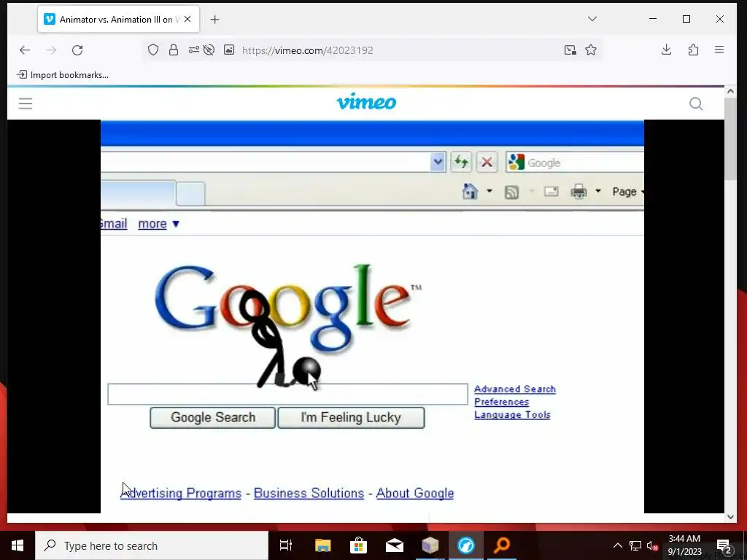Image resolution: width=747 pixels, height=560 pixels.
Task: Open Task View from the taskbar
Action: coord(286,545)
